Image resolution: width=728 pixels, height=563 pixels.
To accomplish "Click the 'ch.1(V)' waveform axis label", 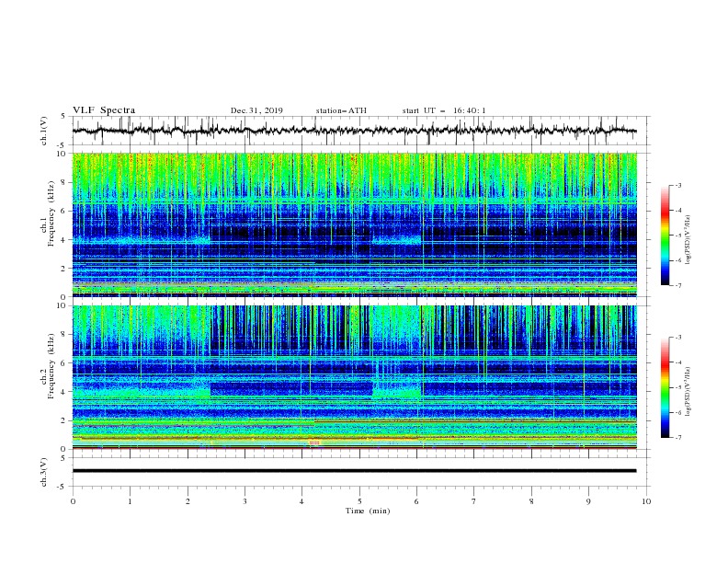I will (44, 131).
